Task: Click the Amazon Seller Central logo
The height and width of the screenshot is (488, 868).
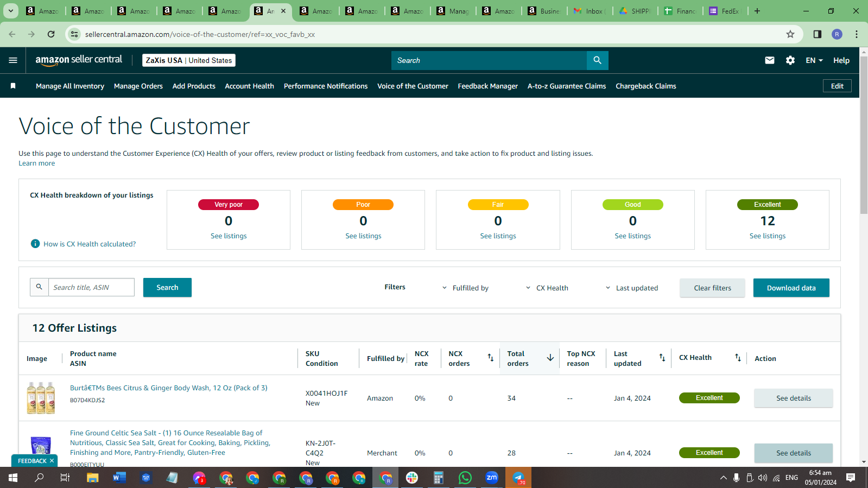Action: 79,60
